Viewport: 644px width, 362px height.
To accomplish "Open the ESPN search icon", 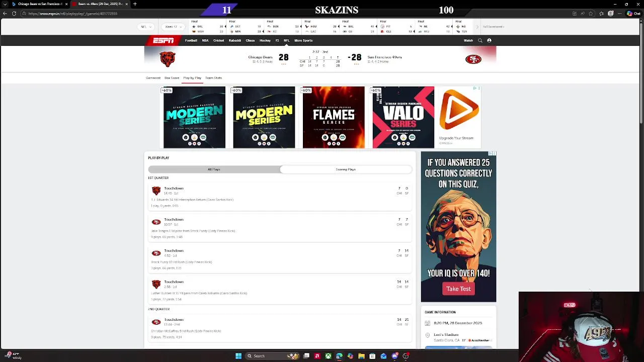I will coord(480,40).
